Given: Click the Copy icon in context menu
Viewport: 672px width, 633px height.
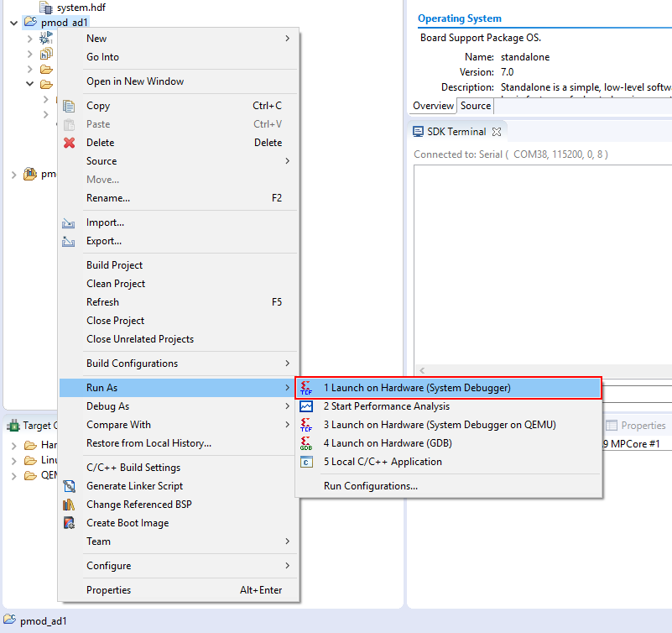Looking at the screenshot, I should coord(69,106).
